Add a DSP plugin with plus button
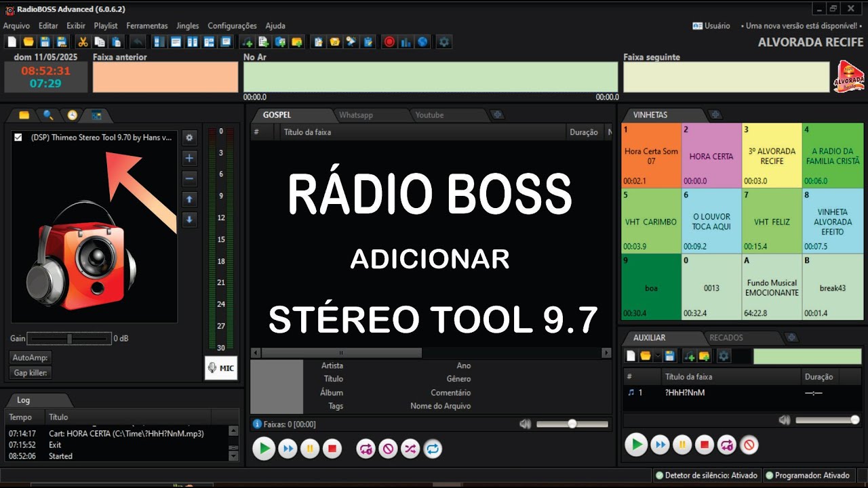 pos(189,158)
